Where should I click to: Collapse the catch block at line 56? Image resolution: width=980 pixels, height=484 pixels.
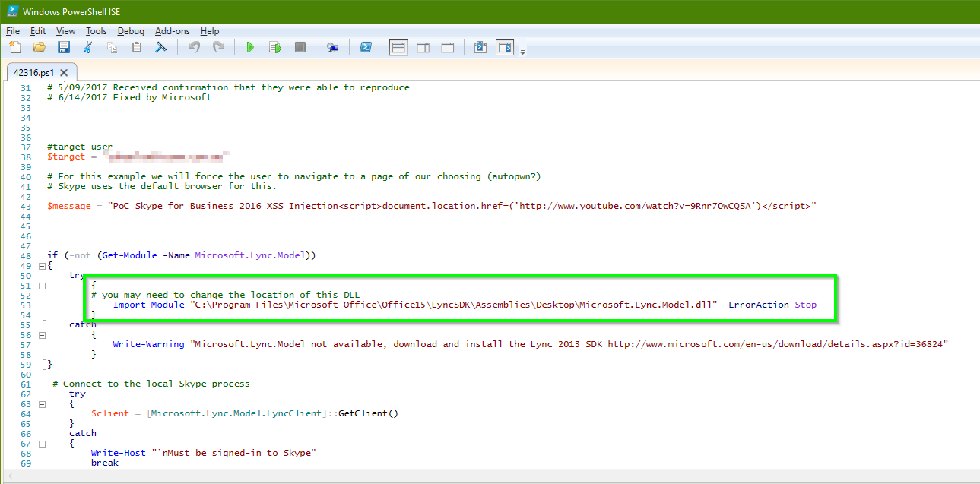(x=41, y=335)
